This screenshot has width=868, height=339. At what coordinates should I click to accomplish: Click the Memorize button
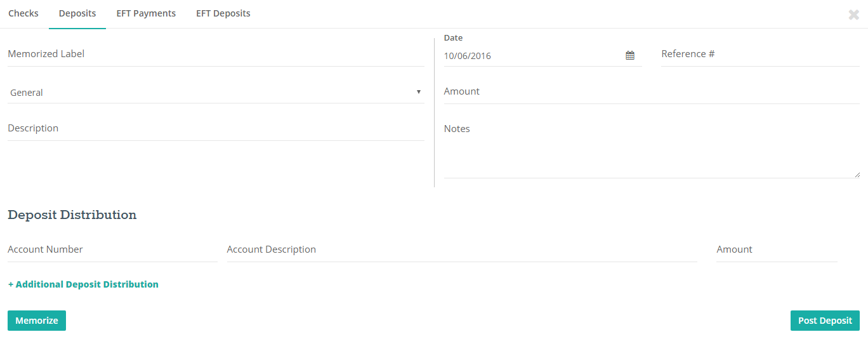point(37,321)
